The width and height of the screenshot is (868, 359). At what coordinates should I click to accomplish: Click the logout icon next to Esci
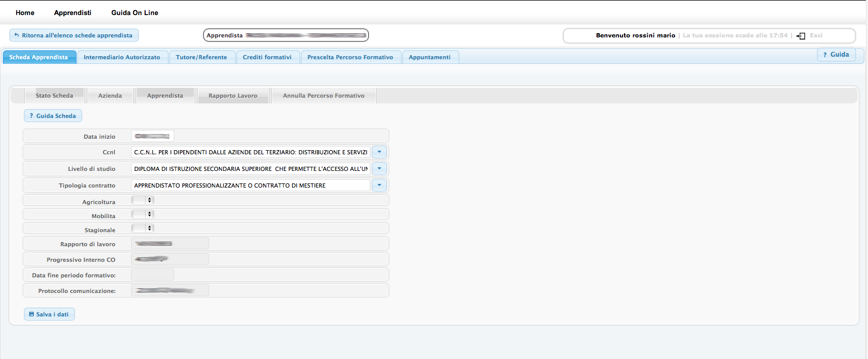coord(801,36)
